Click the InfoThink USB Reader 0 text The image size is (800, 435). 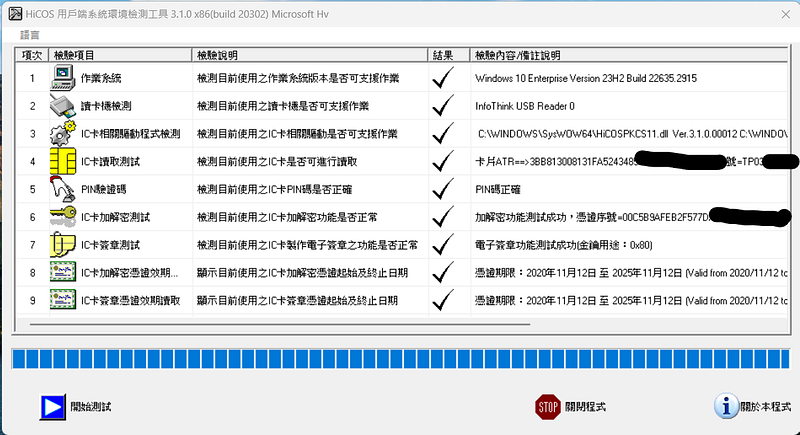click(x=524, y=106)
